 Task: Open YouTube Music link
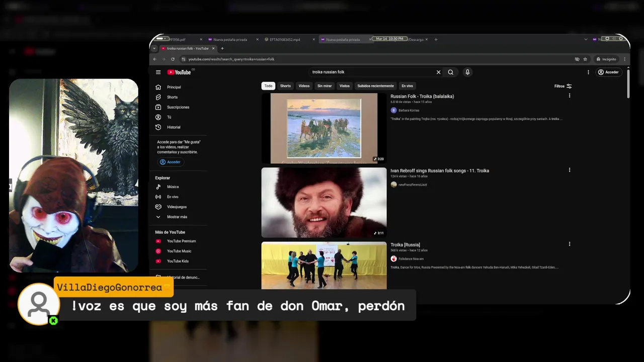pyautogui.click(x=180, y=251)
